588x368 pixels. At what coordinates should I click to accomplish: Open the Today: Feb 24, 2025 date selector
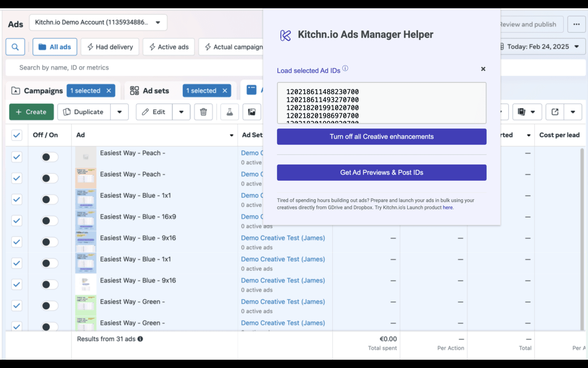pyautogui.click(x=542, y=46)
